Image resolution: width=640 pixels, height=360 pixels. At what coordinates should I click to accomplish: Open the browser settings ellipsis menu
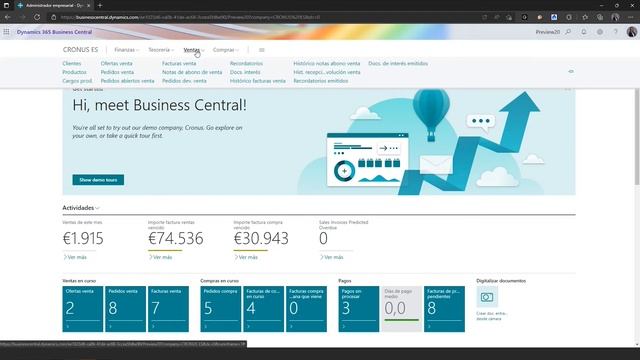[x=631, y=17]
